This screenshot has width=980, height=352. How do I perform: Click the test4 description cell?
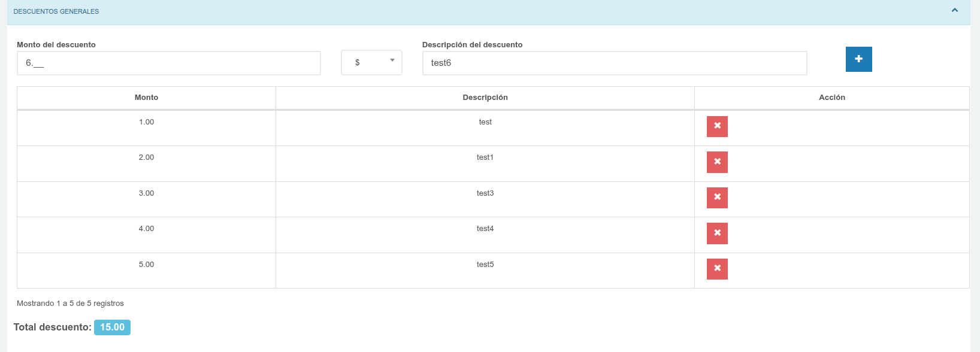pyautogui.click(x=485, y=229)
